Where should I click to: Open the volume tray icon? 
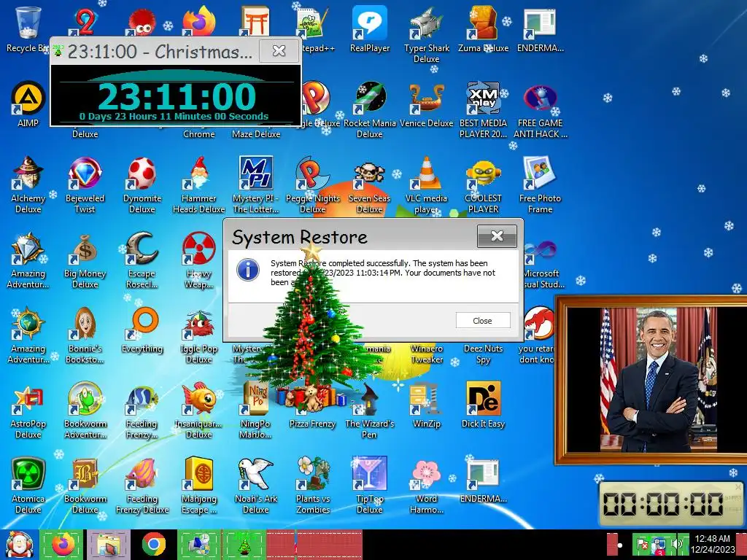click(x=677, y=544)
